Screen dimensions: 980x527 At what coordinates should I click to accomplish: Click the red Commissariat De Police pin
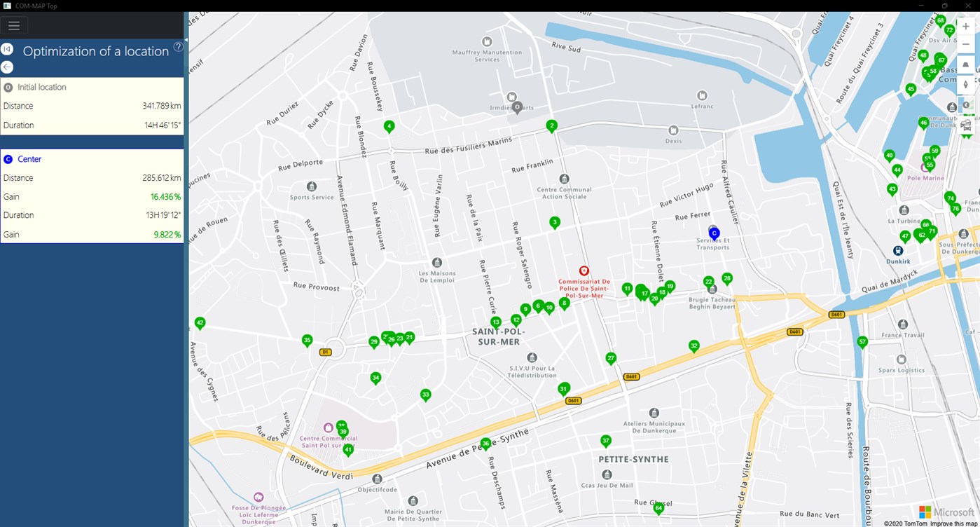tap(584, 271)
